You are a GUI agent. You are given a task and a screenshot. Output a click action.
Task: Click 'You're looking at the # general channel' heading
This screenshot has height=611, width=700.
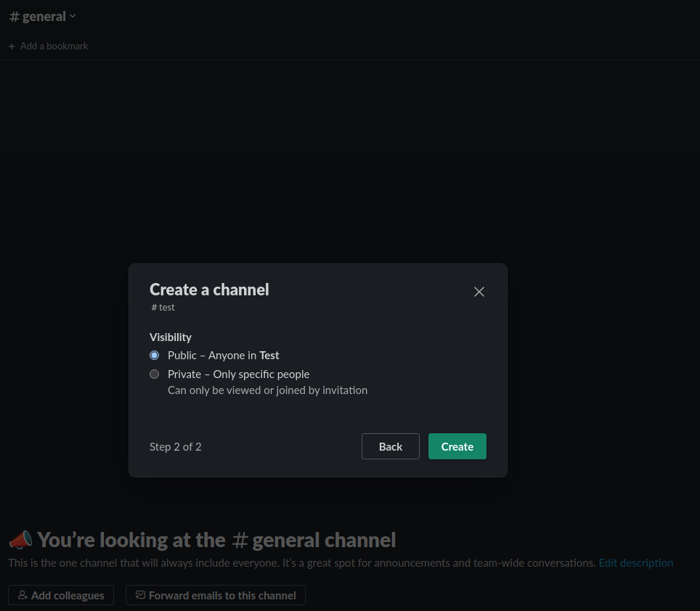pyautogui.click(x=216, y=540)
